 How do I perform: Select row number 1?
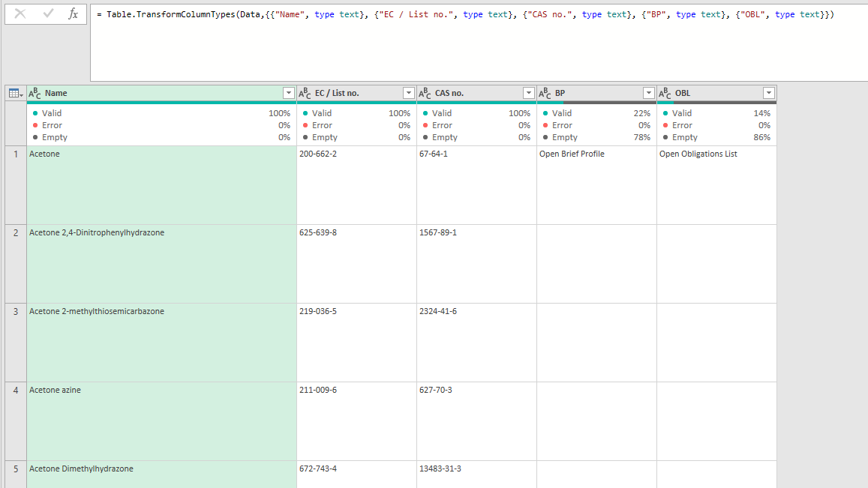(x=16, y=185)
